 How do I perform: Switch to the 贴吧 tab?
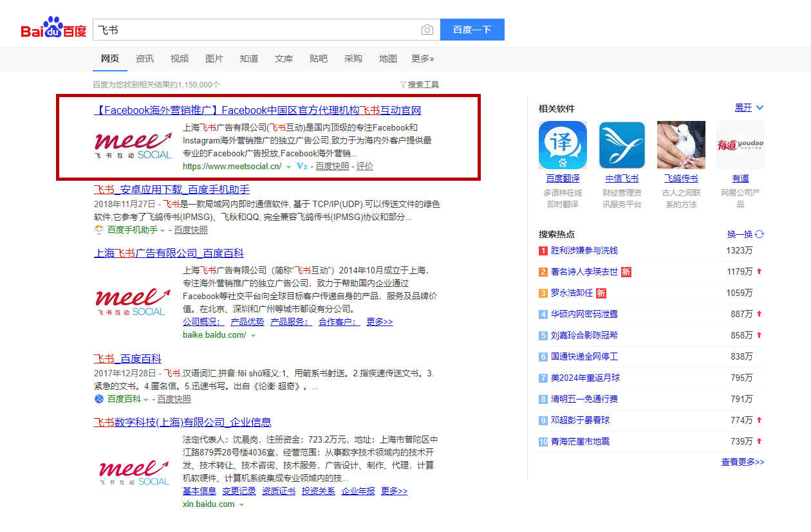(319, 59)
